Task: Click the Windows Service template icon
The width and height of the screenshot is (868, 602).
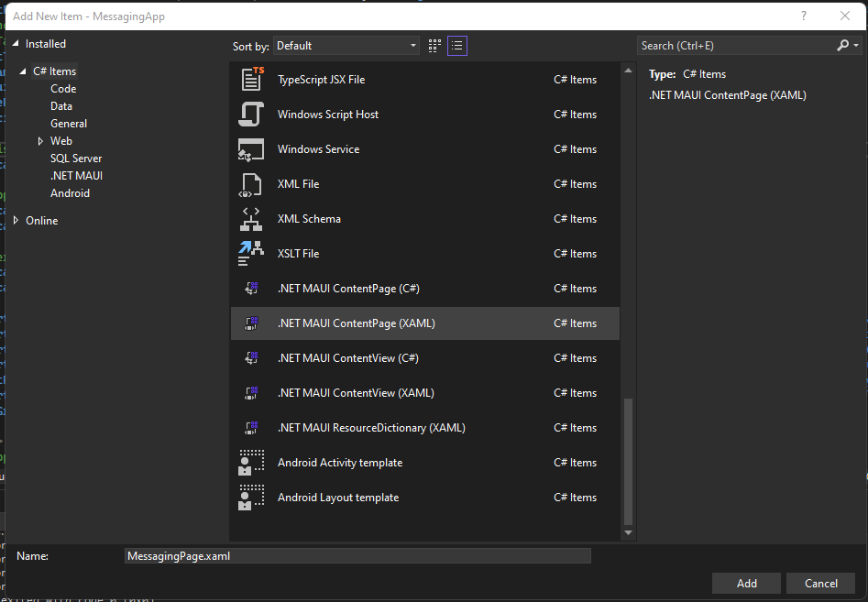Action: click(251, 149)
